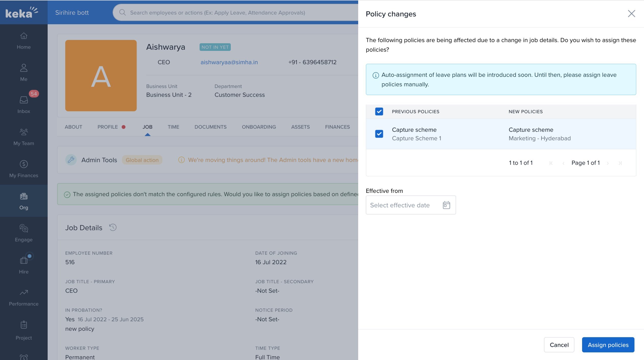The width and height of the screenshot is (644, 360).
Task: Cancel the policy changes
Action: 559,345
